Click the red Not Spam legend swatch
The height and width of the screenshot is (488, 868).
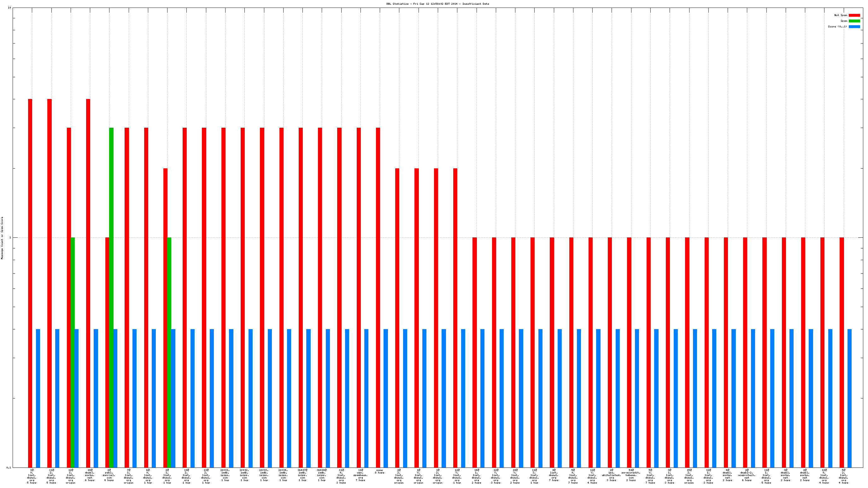[x=854, y=15]
